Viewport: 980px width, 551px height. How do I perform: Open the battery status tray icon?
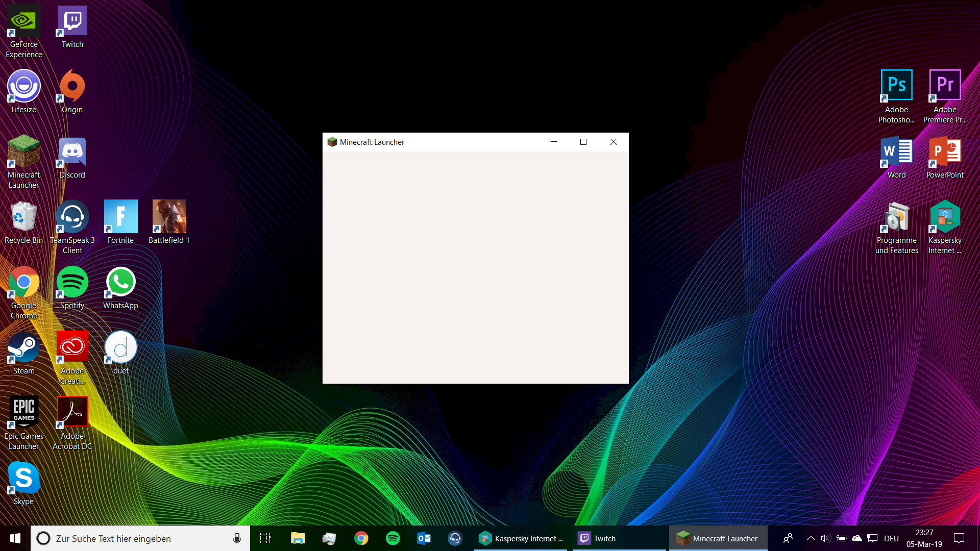[x=842, y=538]
